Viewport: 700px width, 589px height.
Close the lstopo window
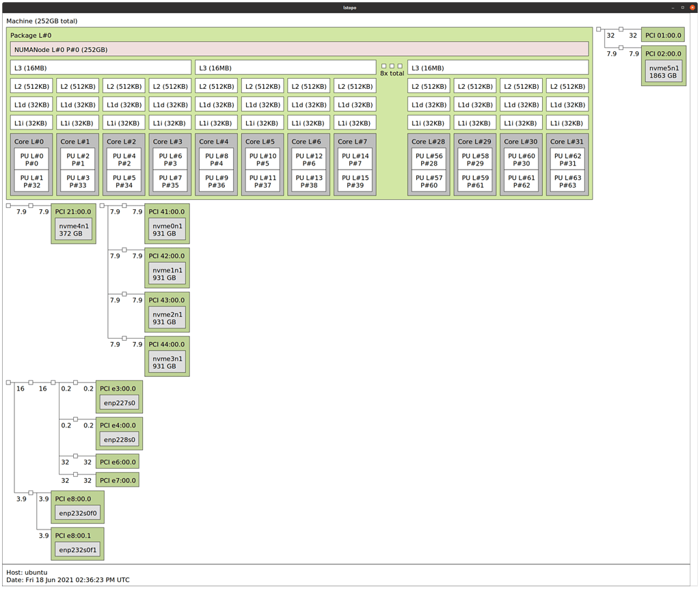[x=692, y=6]
